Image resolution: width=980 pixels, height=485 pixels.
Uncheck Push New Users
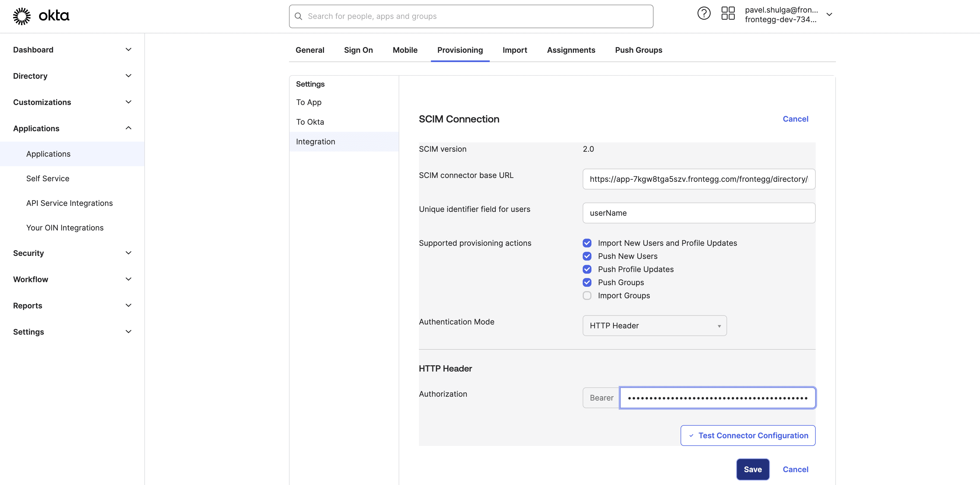587,256
